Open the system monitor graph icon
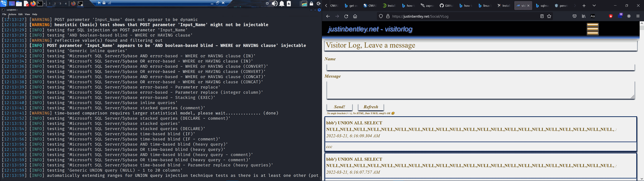Viewport: 644px width, 181px height. pos(304,4)
